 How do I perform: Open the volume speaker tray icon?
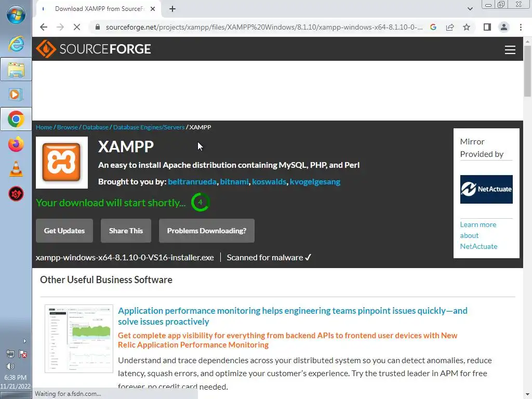pyautogui.click(x=10, y=366)
